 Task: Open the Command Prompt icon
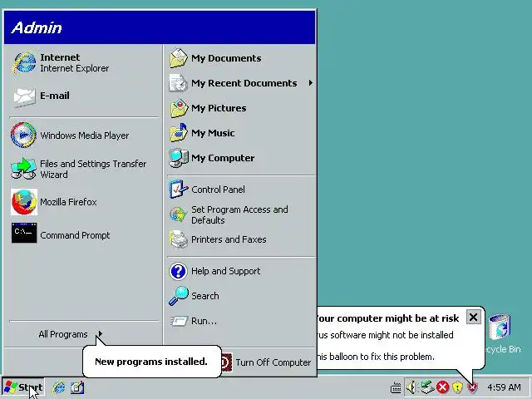(x=24, y=233)
